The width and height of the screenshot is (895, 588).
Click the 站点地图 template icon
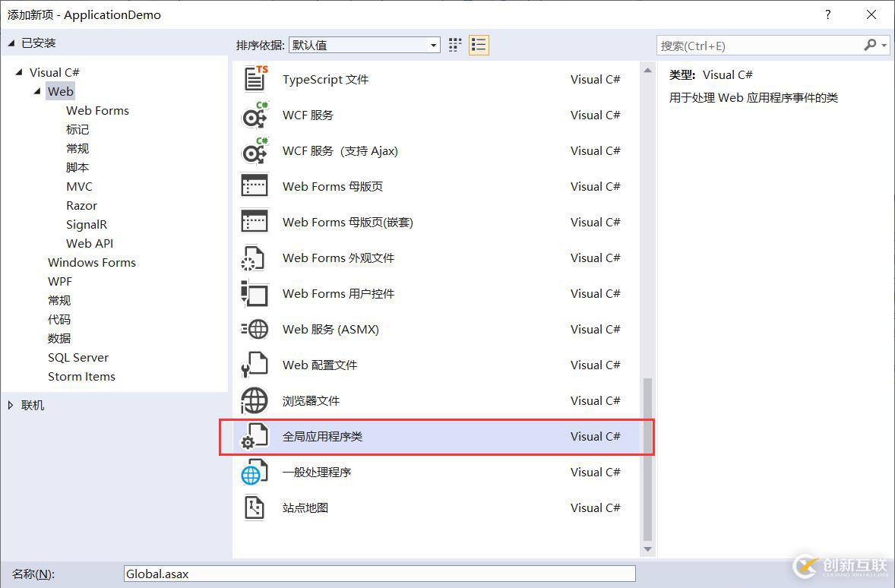(x=254, y=507)
